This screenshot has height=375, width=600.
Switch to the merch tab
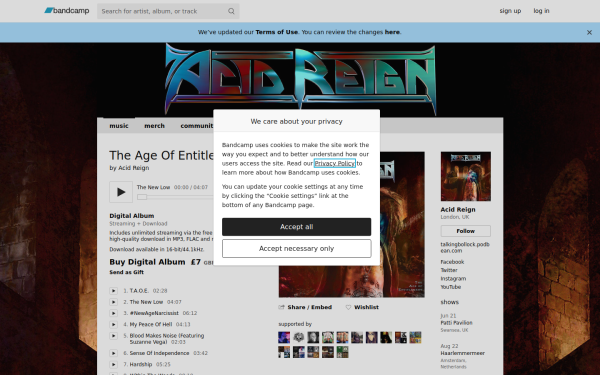click(x=155, y=126)
